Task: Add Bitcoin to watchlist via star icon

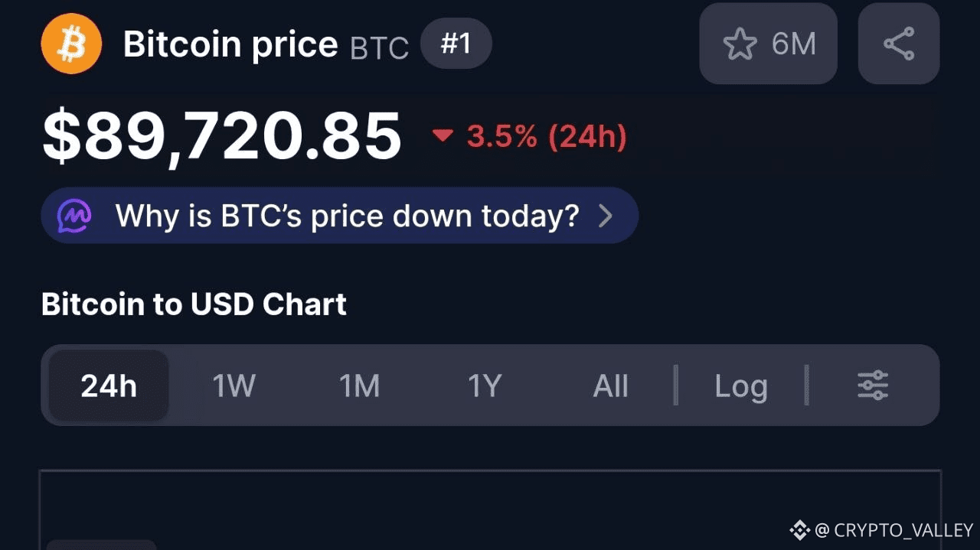Action: [x=740, y=44]
